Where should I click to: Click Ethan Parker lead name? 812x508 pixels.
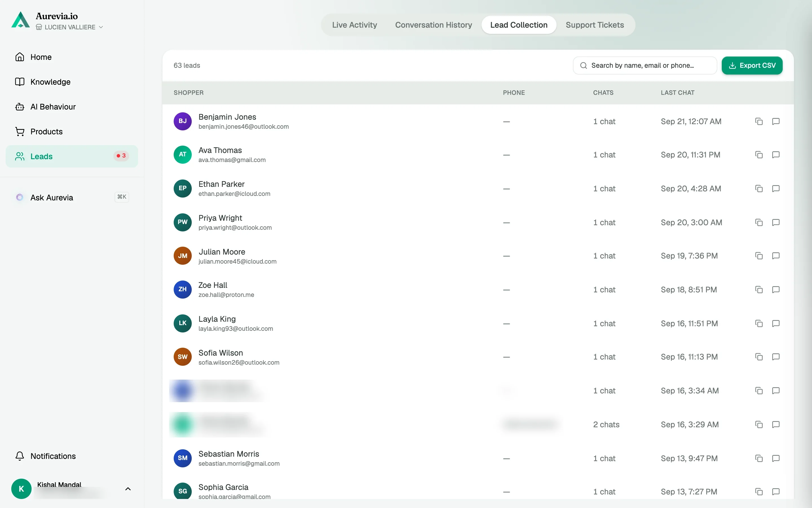221,184
